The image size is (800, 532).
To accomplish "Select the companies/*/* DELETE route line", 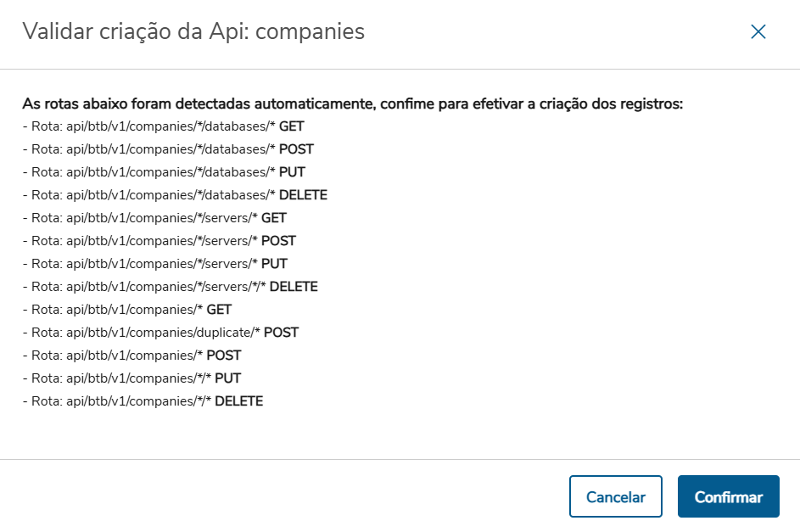I will (143, 401).
